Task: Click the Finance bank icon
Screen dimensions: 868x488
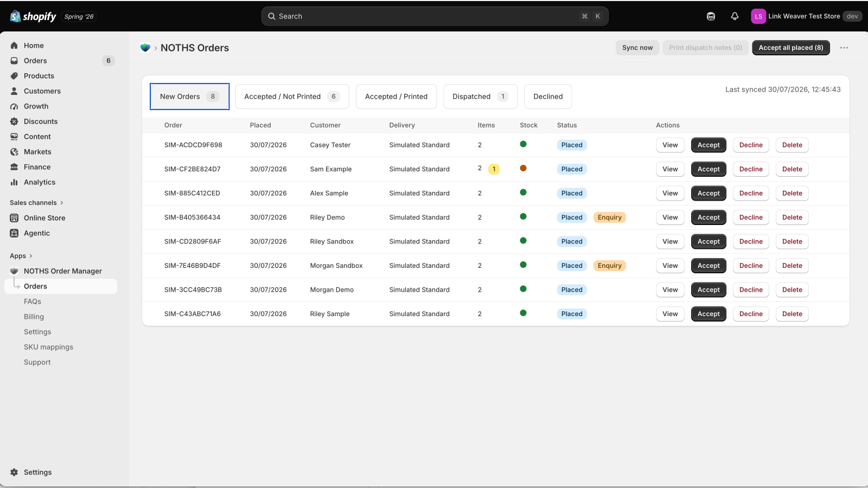Action: tap(14, 167)
